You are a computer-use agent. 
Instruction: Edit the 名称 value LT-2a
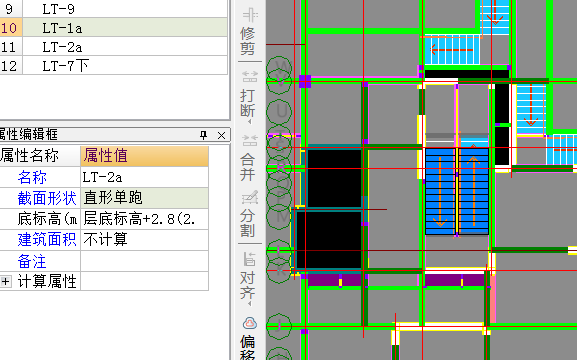pos(144,177)
